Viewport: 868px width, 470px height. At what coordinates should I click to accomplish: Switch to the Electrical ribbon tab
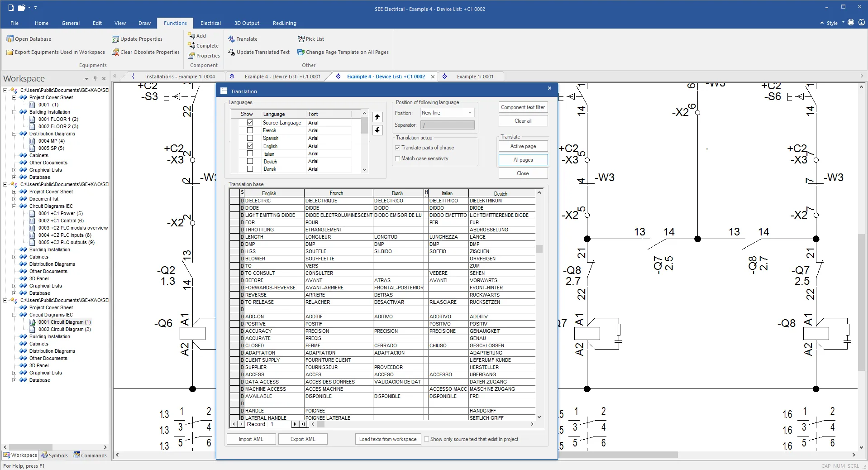click(x=210, y=23)
